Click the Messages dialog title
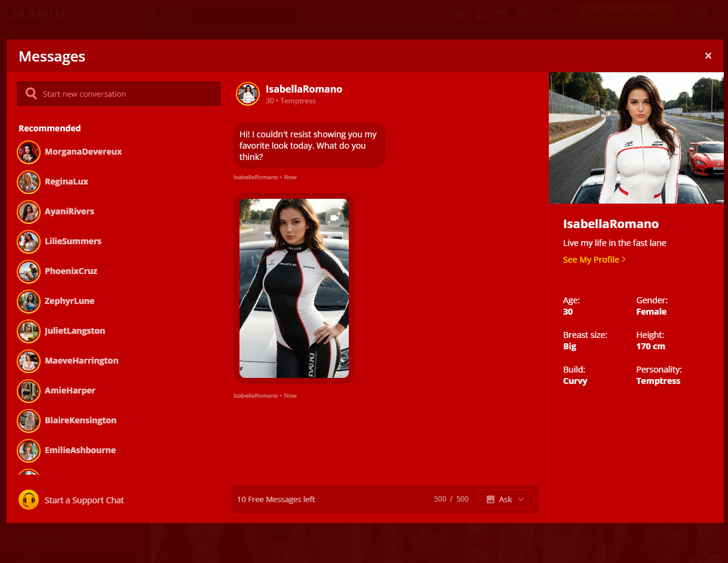The image size is (728, 563). [52, 57]
